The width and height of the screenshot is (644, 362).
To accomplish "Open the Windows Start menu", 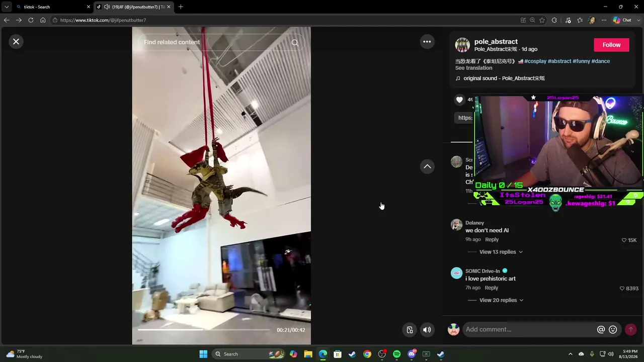I will coord(203,354).
